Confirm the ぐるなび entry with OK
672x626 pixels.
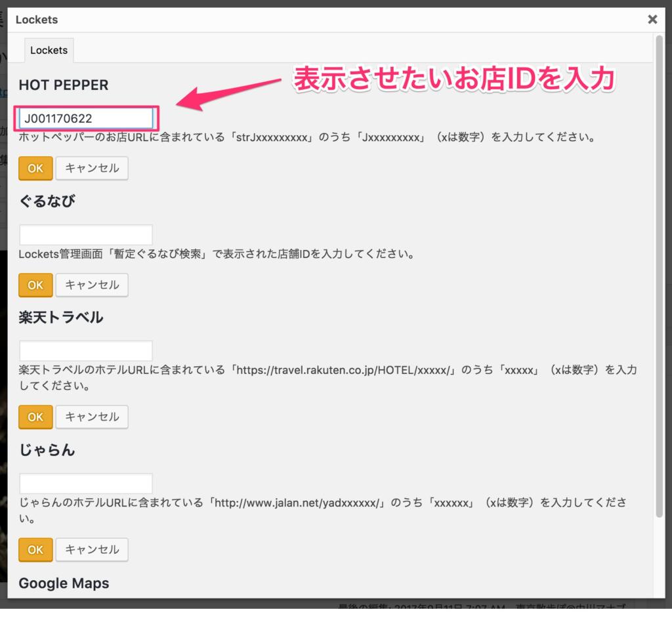click(35, 285)
